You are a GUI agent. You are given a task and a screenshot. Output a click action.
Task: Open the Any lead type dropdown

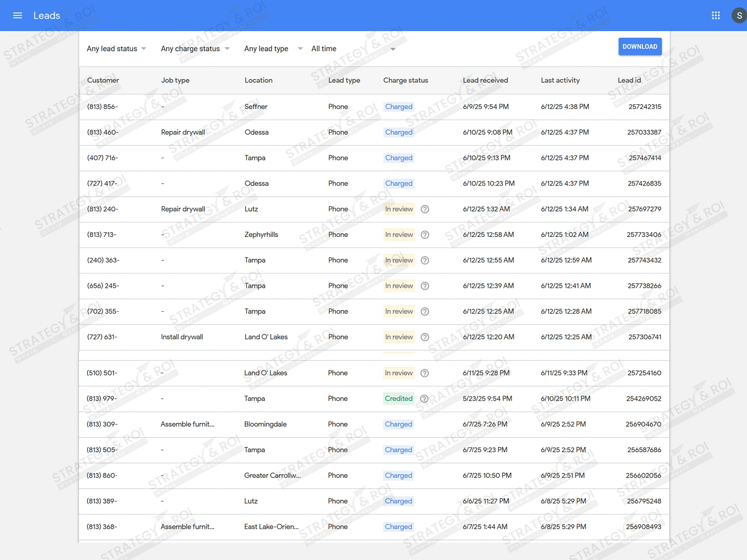point(273,49)
